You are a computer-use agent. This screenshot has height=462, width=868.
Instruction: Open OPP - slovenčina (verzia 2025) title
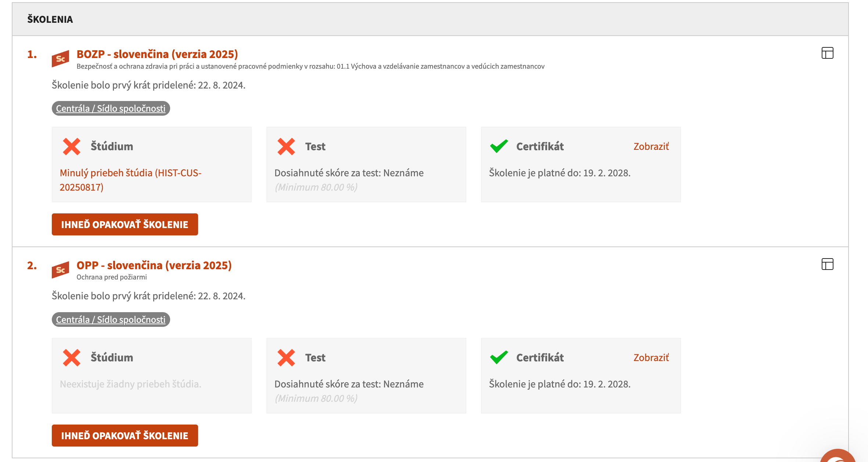coord(154,265)
